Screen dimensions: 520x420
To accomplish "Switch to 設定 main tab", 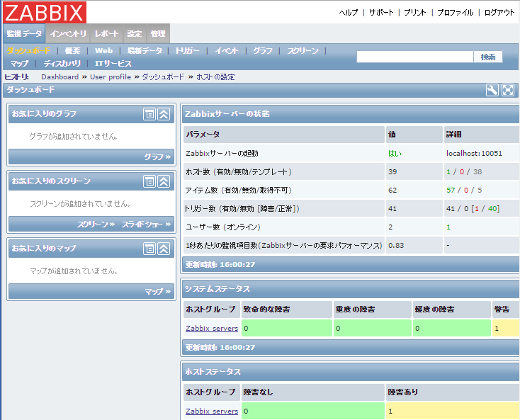I will [135, 33].
